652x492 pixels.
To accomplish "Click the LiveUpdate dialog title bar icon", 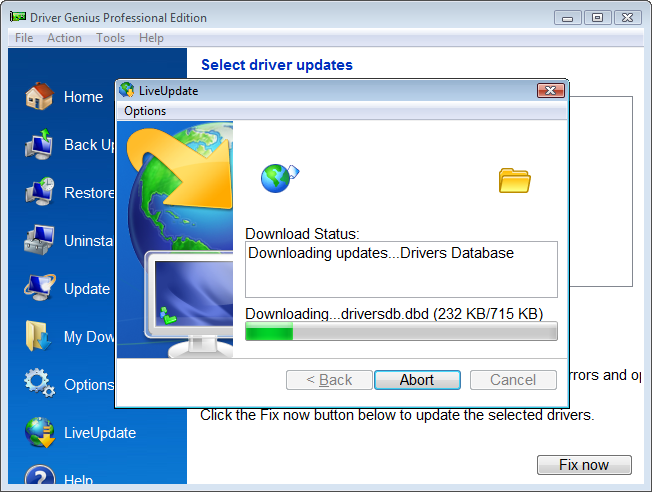I will tap(127, 90).
